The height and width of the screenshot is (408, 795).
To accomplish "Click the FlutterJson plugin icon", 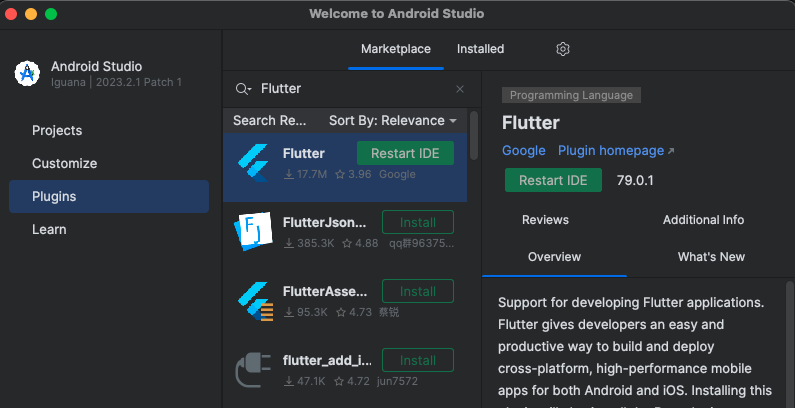I will (253, 232).
